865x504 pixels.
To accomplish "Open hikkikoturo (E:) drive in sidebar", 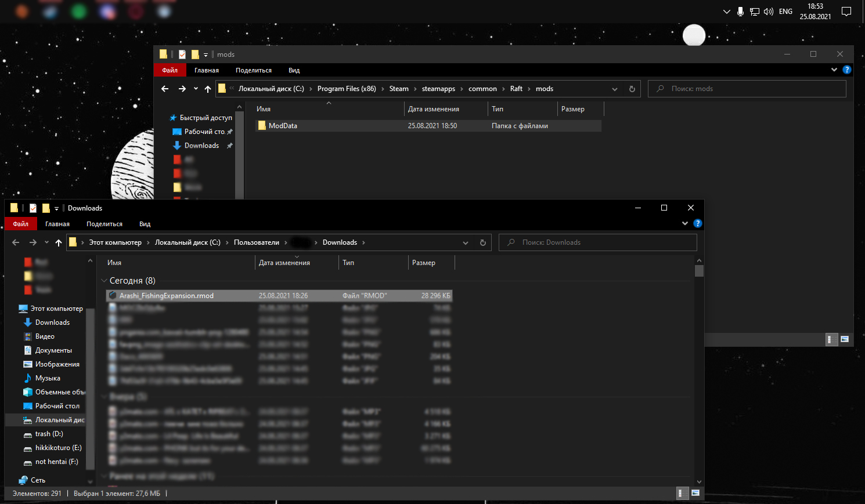I will pyautogui.click(x=58, y=448).
